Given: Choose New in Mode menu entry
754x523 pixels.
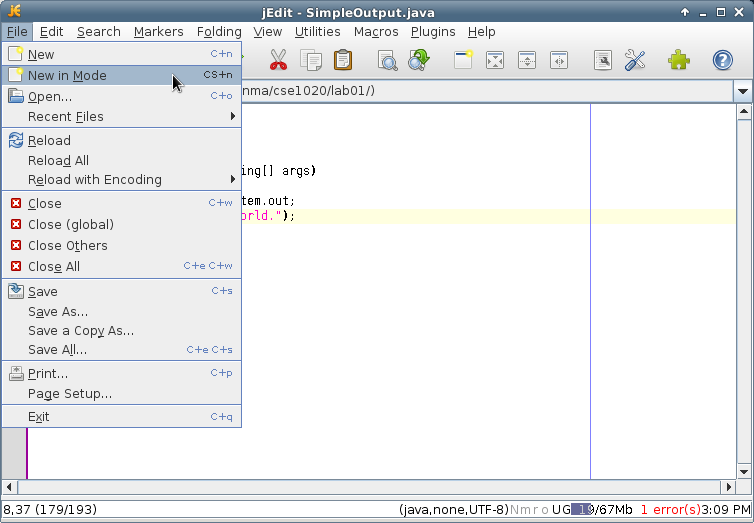Looking at the screenshot, I should (122, 75).
